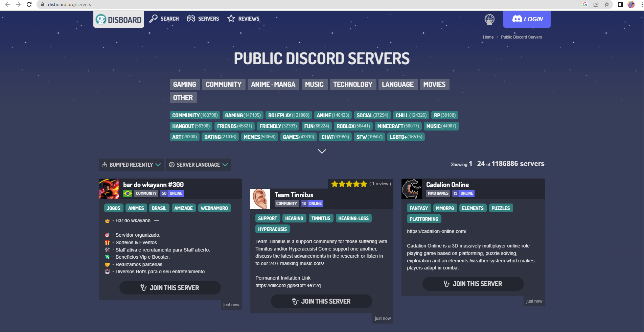Click the WEBNAMORO tag on bar do wkayann
644x332 pixels.
[214, 208]
